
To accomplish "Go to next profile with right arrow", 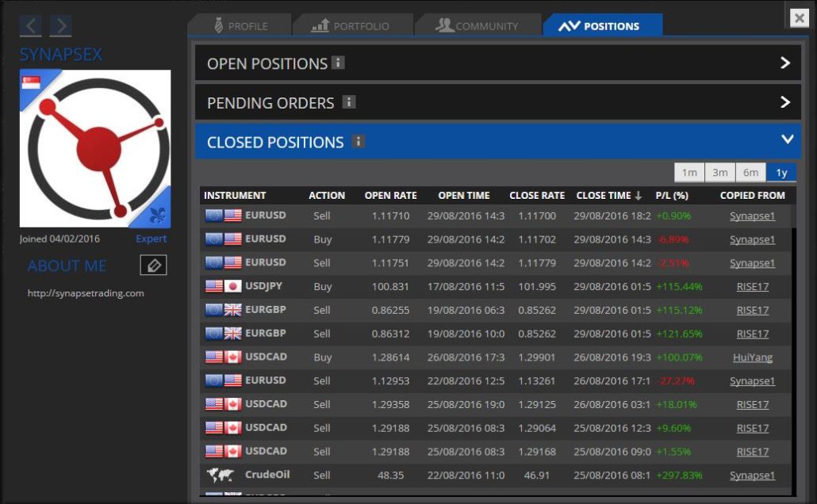I will [60, 26].
